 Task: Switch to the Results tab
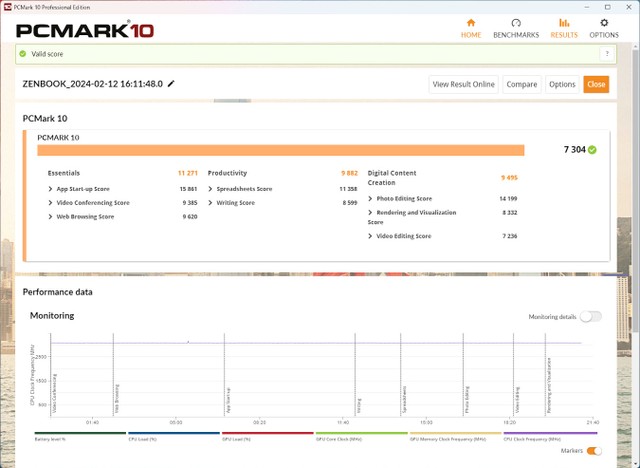point(564,29)
